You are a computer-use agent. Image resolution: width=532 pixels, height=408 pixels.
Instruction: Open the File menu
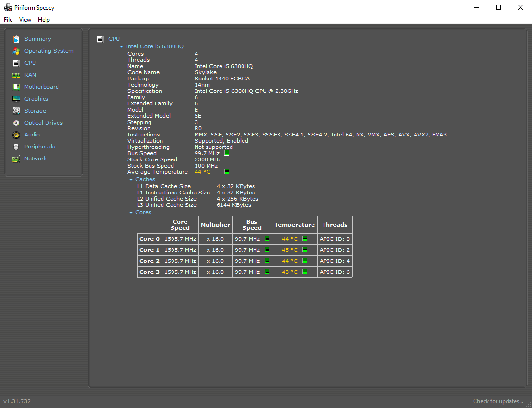point(8,20)
